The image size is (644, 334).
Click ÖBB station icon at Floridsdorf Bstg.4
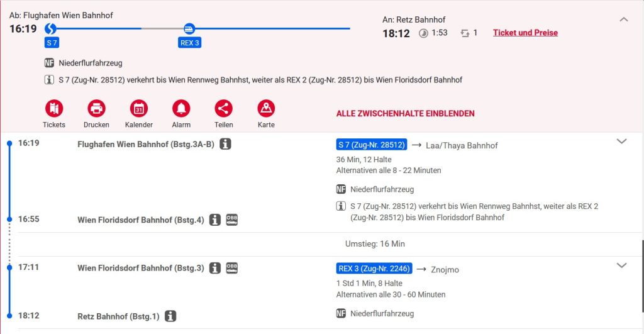[231, 220]
